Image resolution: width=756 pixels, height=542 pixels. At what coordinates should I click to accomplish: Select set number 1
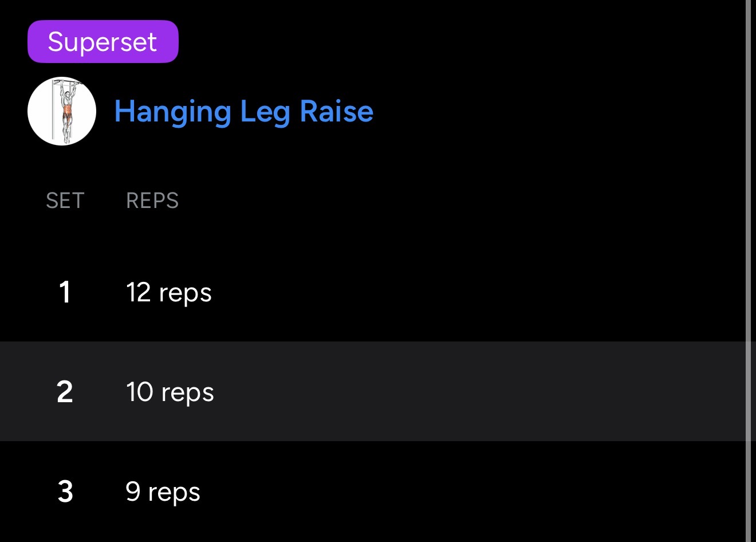pyautogui.click(x=65, y=292)
